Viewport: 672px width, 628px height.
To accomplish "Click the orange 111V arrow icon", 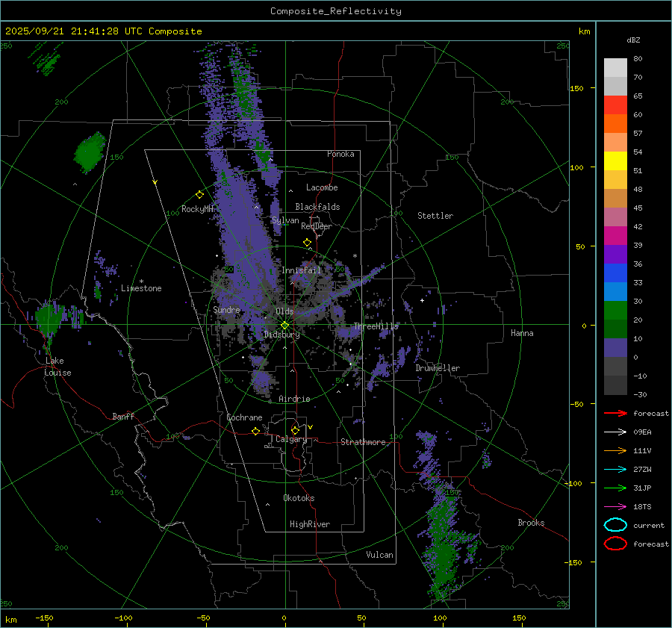I will [x=615, y=450].
